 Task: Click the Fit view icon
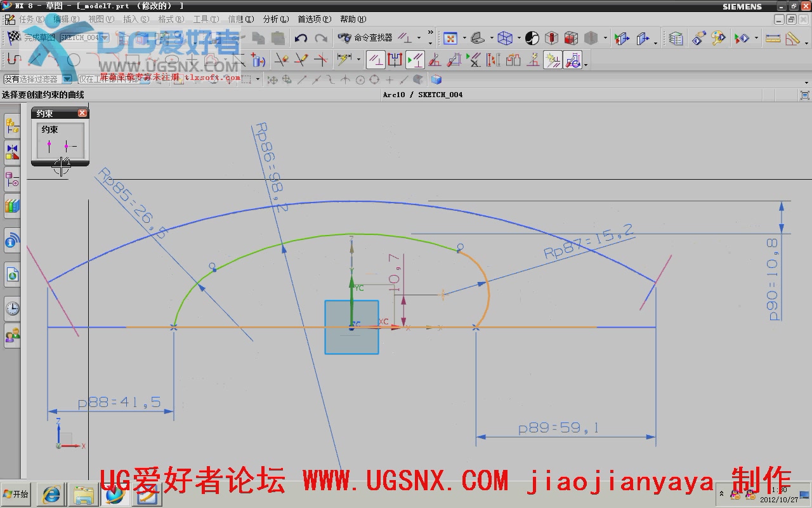tap(450, 38)
